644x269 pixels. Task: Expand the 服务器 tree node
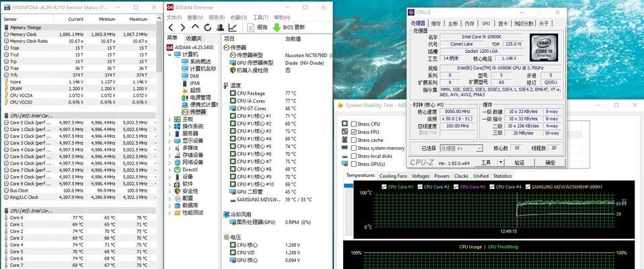pos(170,133)
